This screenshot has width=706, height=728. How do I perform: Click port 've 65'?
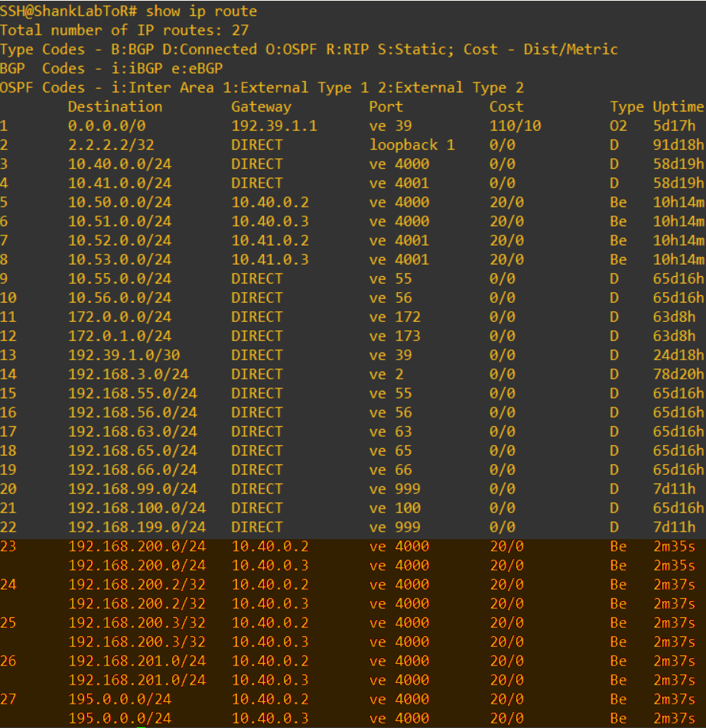[391, 450]
